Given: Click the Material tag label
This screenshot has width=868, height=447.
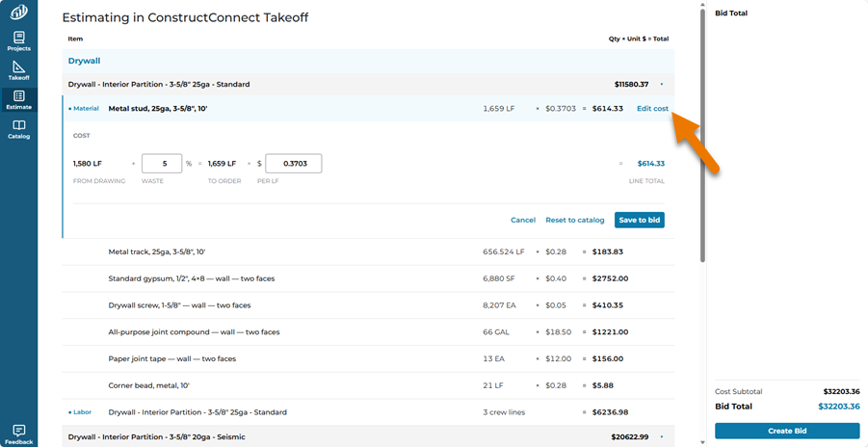Looking at the screenshot, I should [x=84, y=109].
